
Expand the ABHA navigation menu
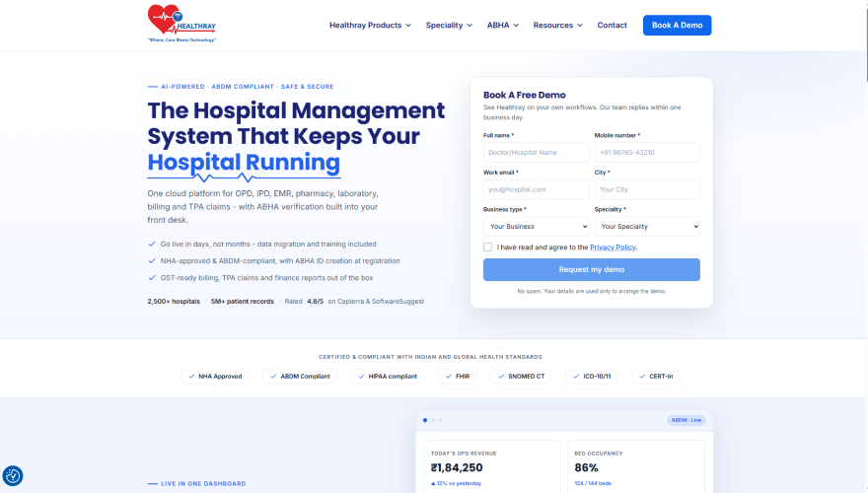(x=503, y=25)
